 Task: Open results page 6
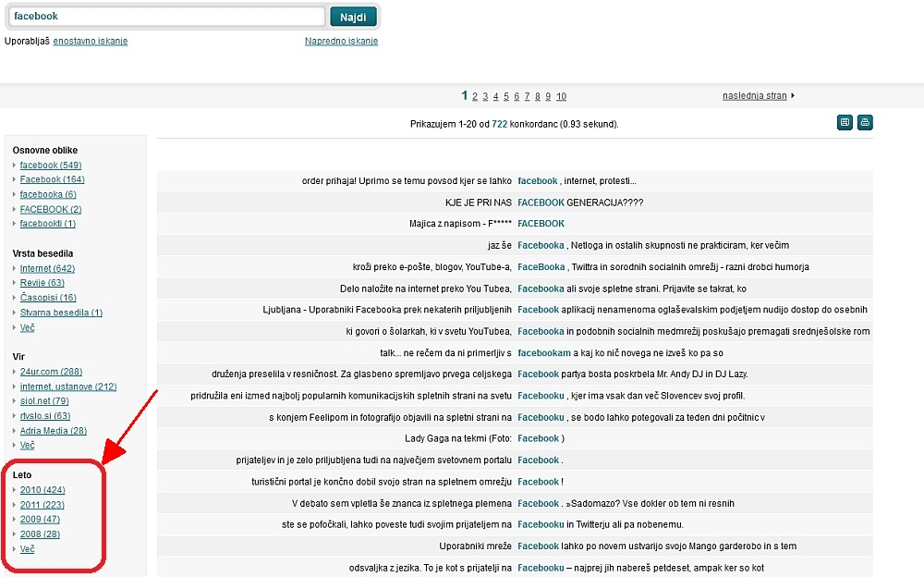pos(517,96)
